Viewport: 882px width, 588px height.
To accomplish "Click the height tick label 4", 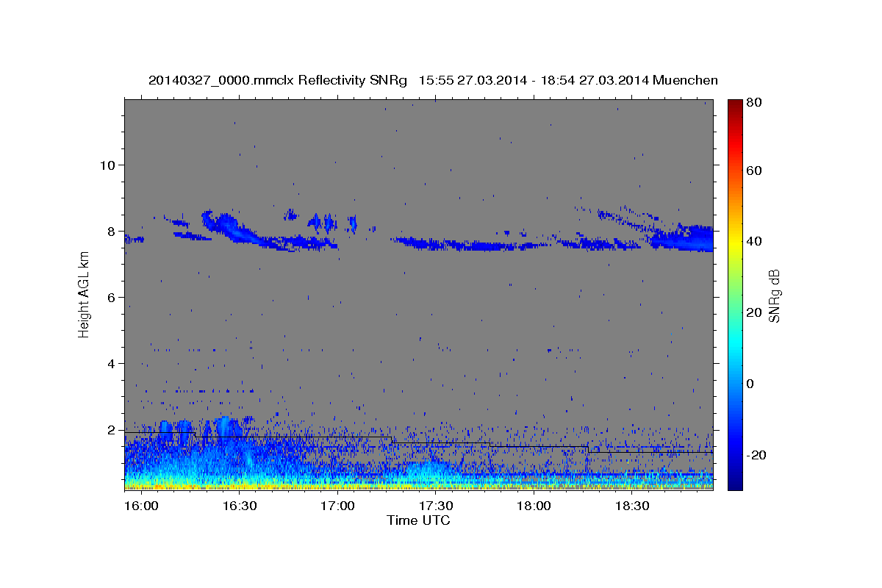I will coord(112,363).
